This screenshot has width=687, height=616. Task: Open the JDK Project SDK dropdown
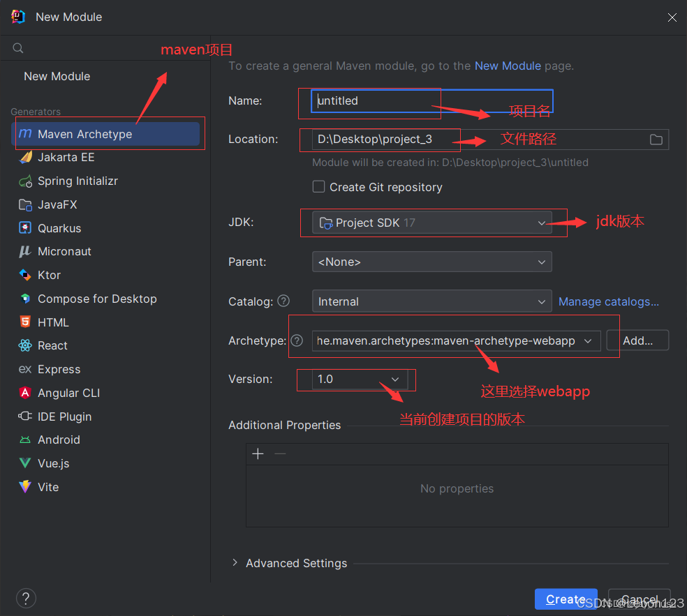431,223
